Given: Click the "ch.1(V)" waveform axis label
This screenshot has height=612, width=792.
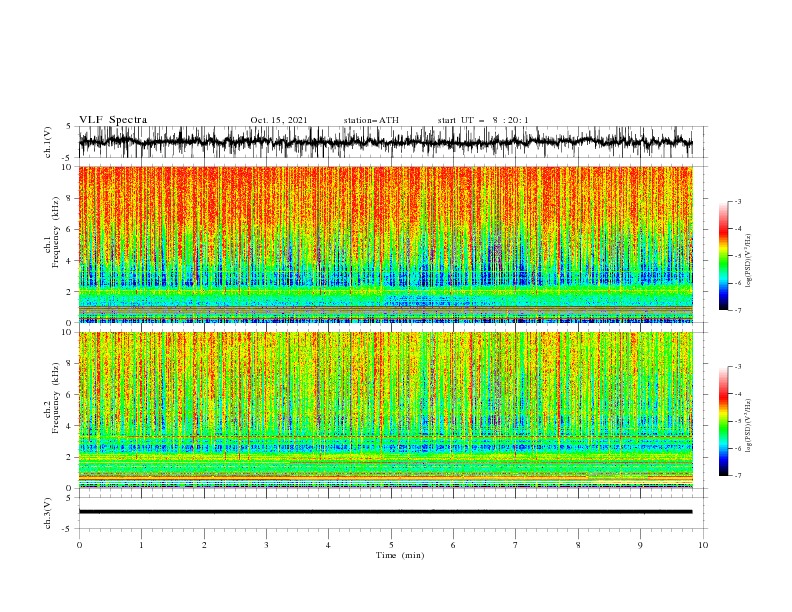Looking at the screenshot, I should pos(48,142).
